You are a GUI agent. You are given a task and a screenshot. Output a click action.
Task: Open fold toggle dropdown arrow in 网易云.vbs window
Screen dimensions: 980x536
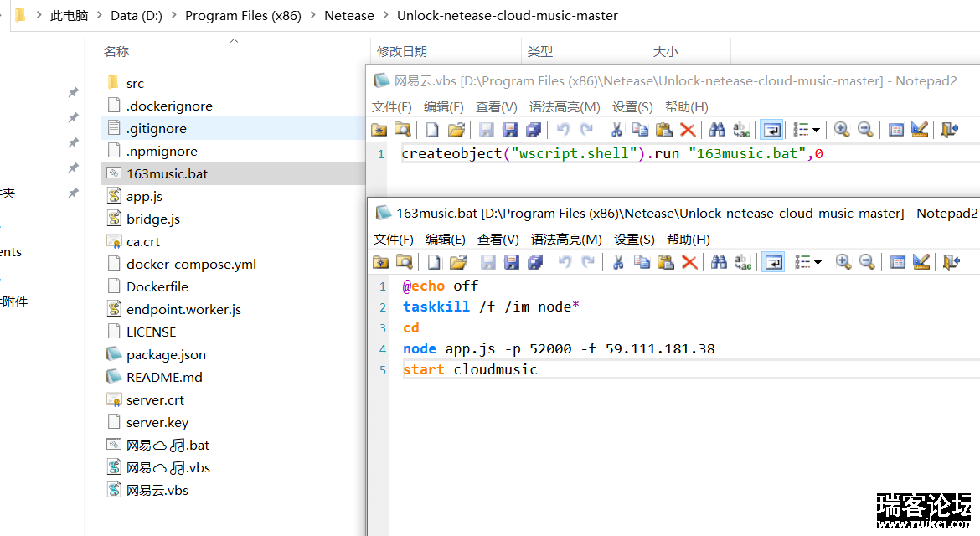coord(817,130)
